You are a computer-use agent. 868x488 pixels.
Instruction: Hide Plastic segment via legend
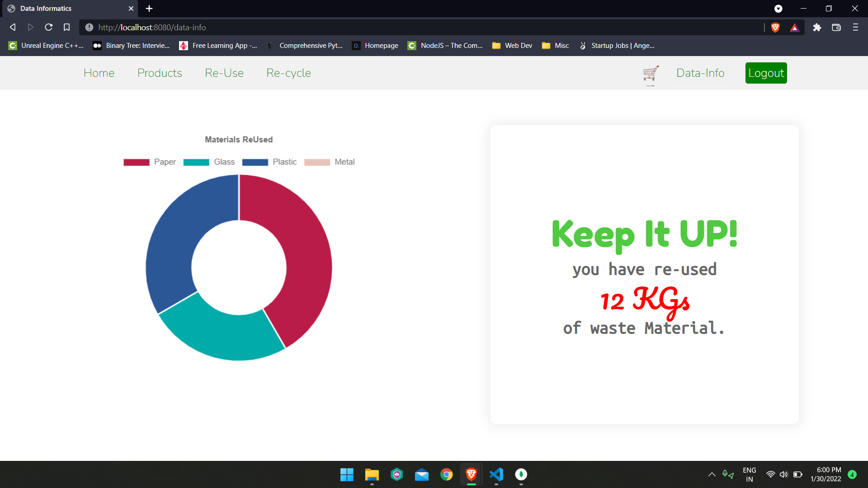pyautogui.click(x=269, y=162)
